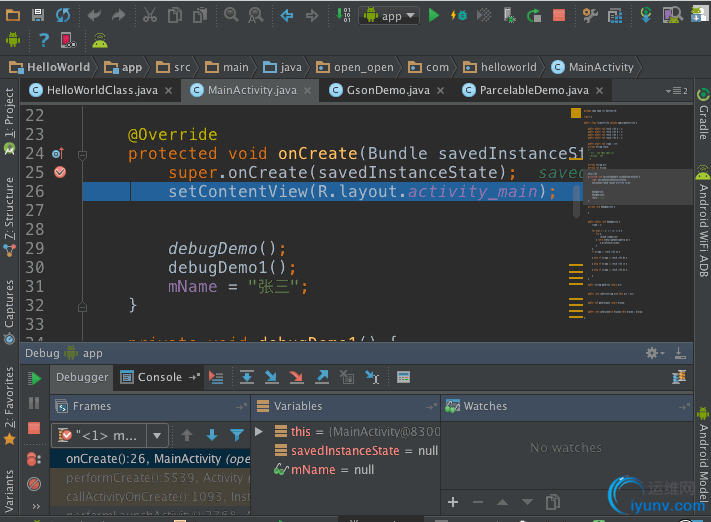Click the Cut scissors icon

[150, 15]
